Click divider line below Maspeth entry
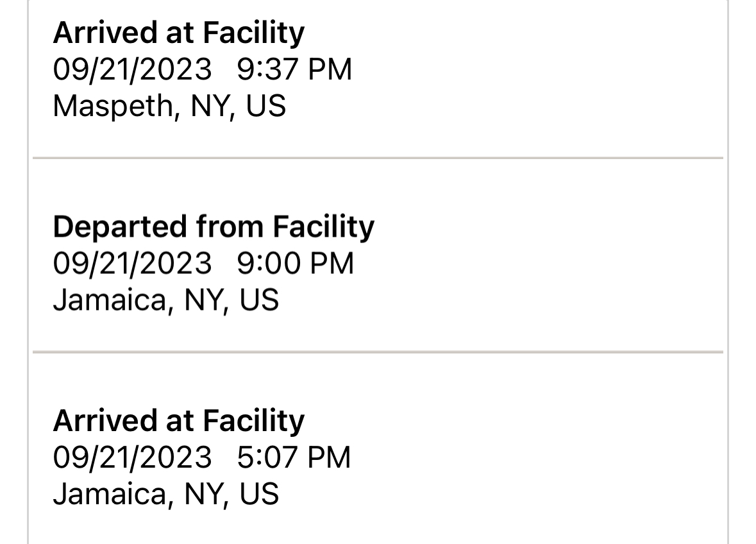Image resolution: width=756 pixels, height=544 pixels. [x=378, y=158]
